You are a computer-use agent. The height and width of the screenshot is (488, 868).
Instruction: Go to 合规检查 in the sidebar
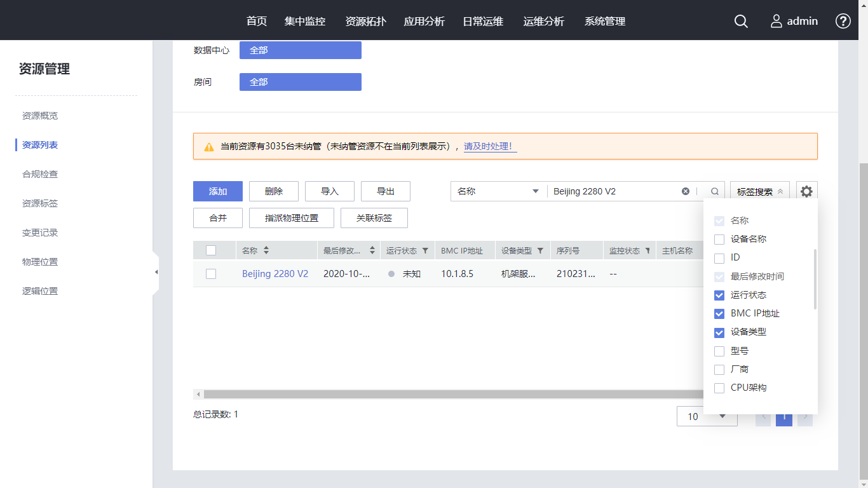click(x=40, y=174)
